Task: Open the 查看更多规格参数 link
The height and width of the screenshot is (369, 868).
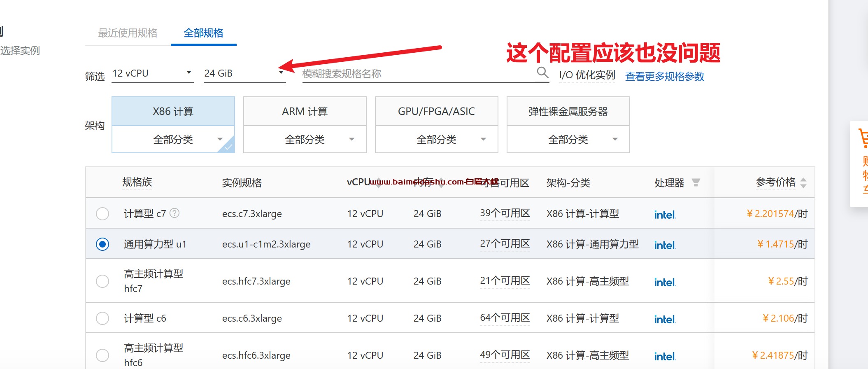Action: click(x=665, y=76)
